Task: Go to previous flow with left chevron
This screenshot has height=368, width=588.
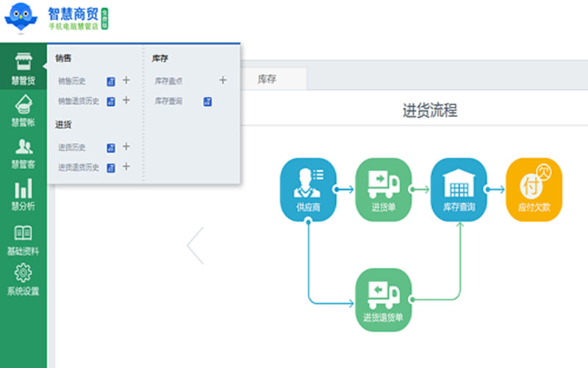Action: pyautogui.click(x=195, y=246)
